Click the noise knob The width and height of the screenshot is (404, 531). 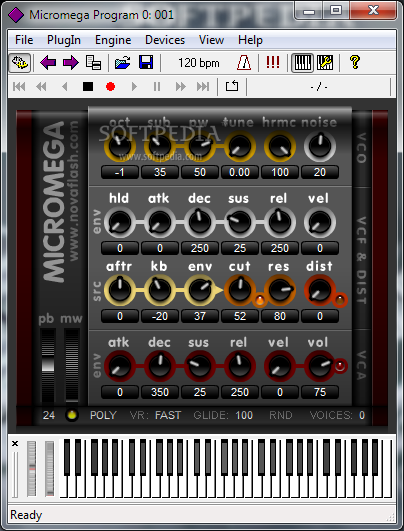click(320, 146)
